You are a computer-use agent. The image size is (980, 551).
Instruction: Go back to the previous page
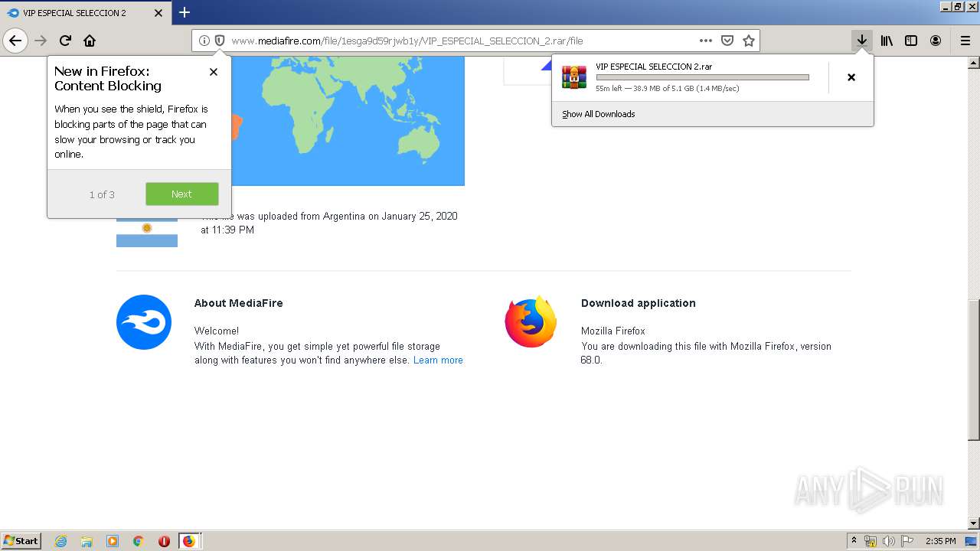15,41
